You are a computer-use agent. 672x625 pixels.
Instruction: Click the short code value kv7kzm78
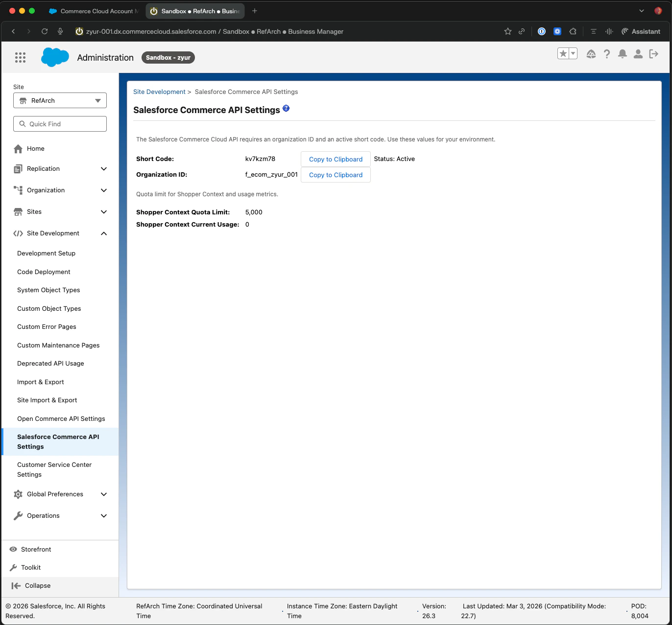click(260, 159)
